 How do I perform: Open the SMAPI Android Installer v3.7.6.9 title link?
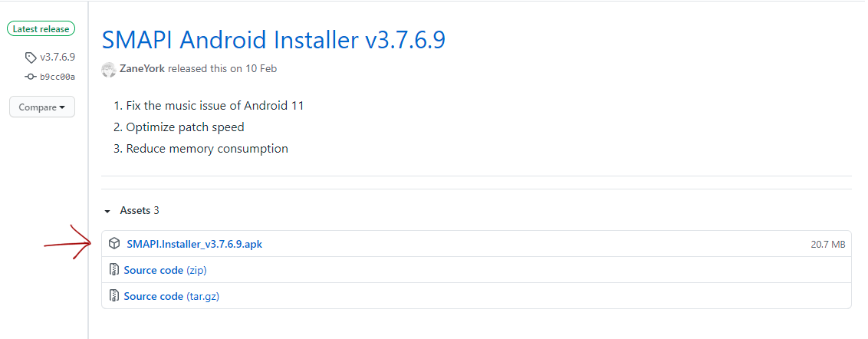(x=274, y=40)
